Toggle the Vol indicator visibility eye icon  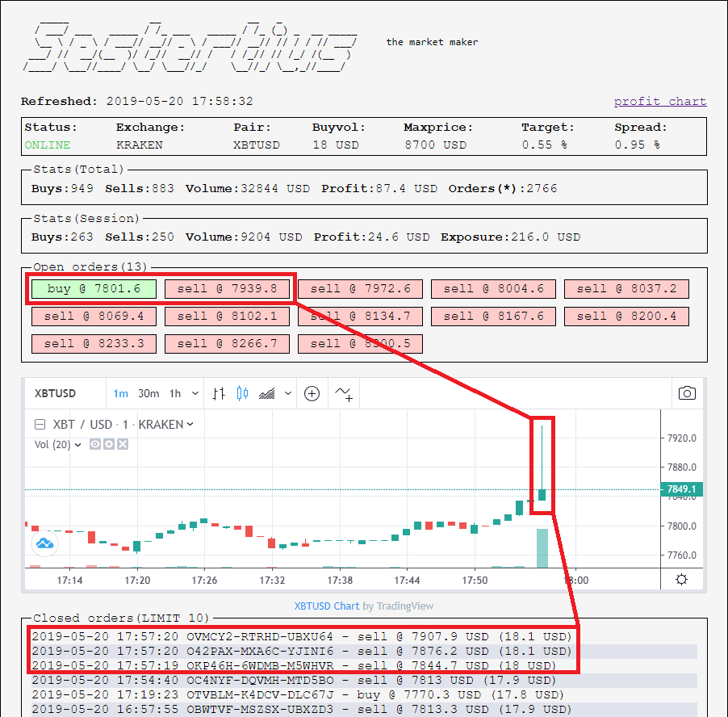[x=95, y=444]
